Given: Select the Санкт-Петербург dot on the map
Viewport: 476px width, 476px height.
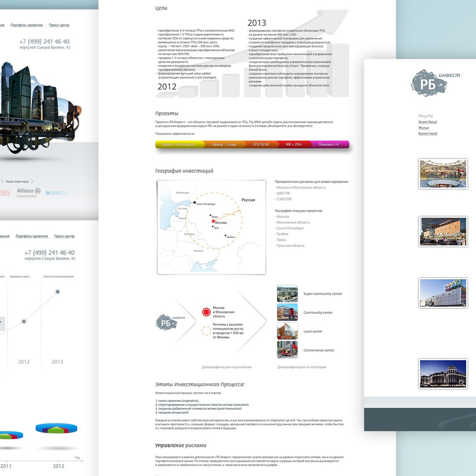Looking at the screenshot, I should tap(195, 202).
